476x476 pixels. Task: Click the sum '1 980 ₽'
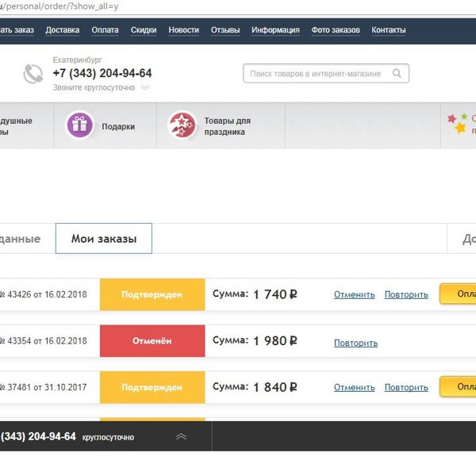tap(275, 340)
